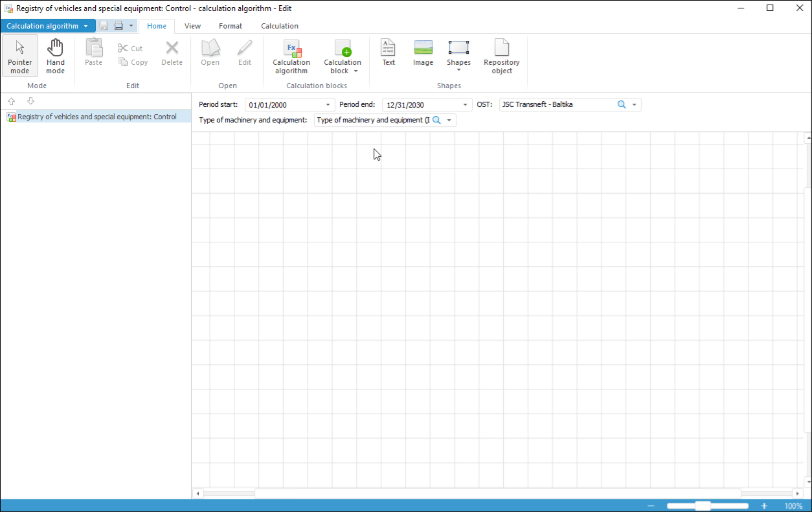
Task: Add a Text shape to canvas
Action: (x=389, y=52)
